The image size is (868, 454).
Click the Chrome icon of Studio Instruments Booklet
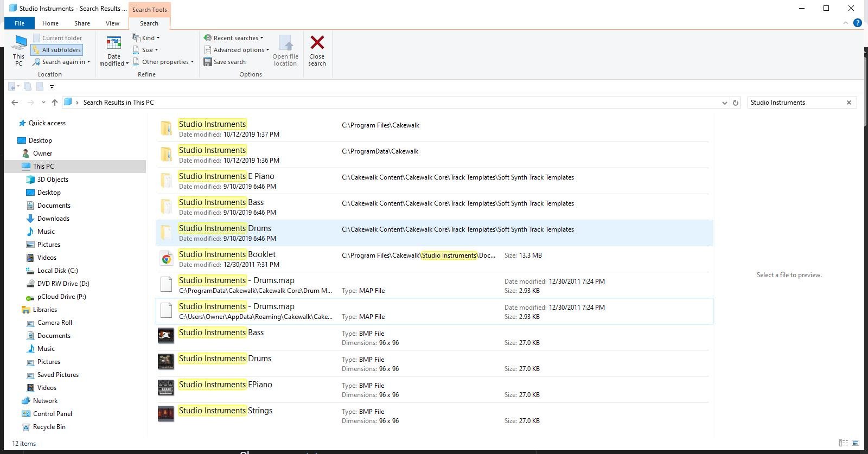click(x=167, y=259)
